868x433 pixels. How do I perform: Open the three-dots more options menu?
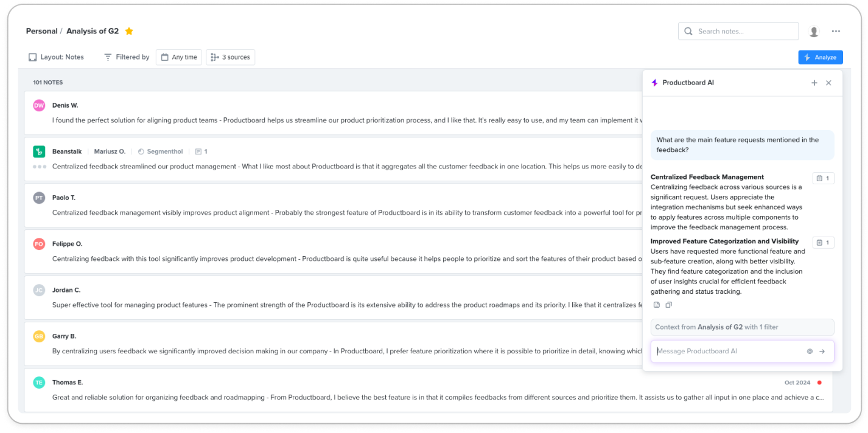tap(836, 31)
